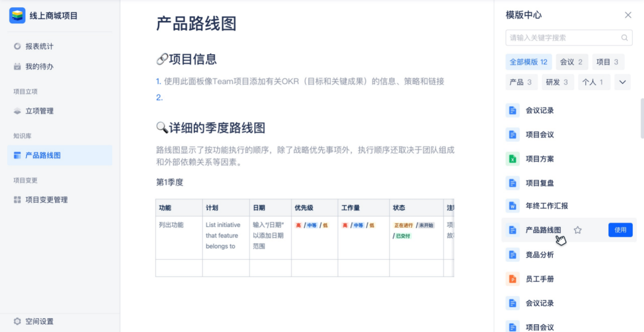Click the 列出功能 table cell
This screenshot has width=644, height=332.
point(179,238)
